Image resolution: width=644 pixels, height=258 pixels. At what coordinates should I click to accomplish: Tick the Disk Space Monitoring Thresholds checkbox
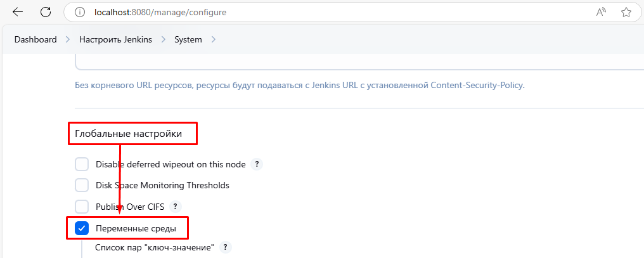[82, 186]
